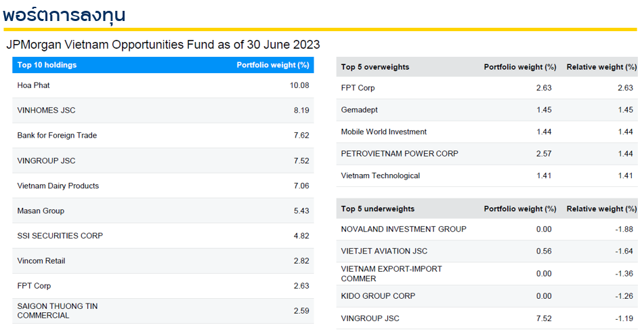644x334 pixels.
Task: Click Vietnam Dairy Products entry
Action: pos(58,186)
